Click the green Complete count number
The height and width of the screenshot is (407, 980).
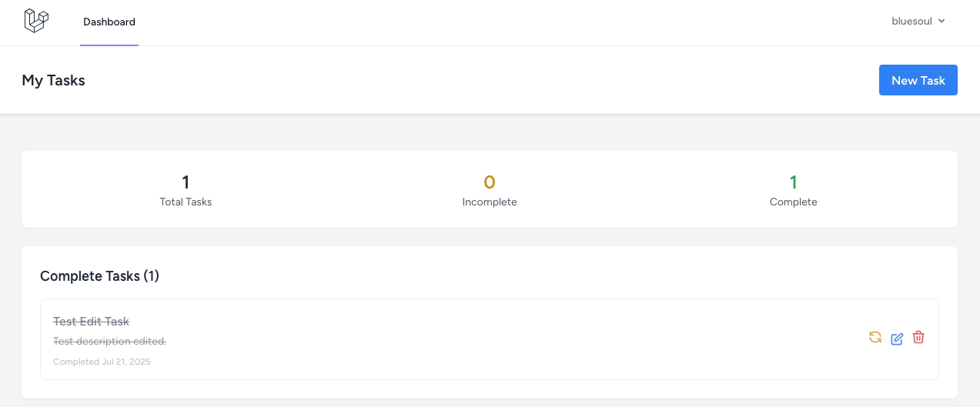click(794, 182)
